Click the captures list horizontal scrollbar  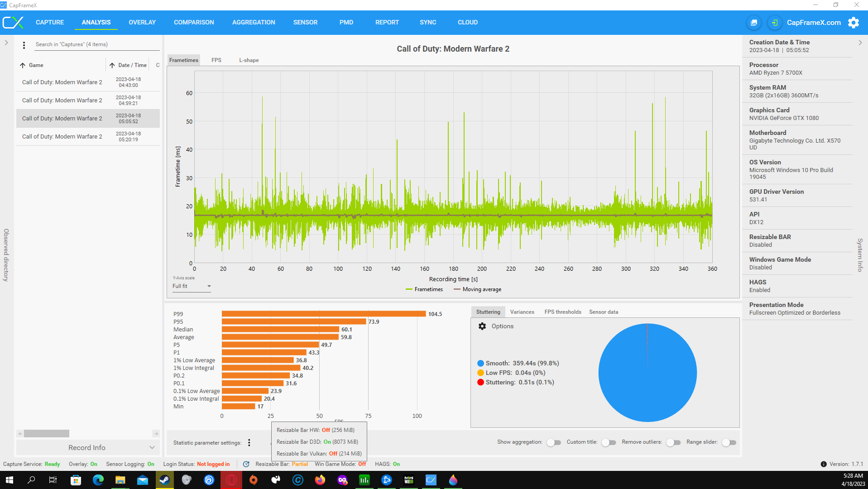click(47, 434)
